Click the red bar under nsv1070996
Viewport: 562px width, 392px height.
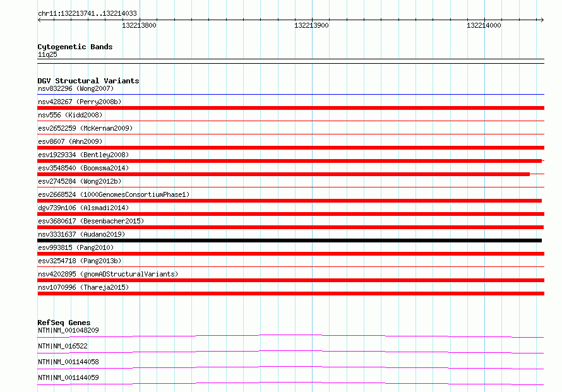coord(290,294)
